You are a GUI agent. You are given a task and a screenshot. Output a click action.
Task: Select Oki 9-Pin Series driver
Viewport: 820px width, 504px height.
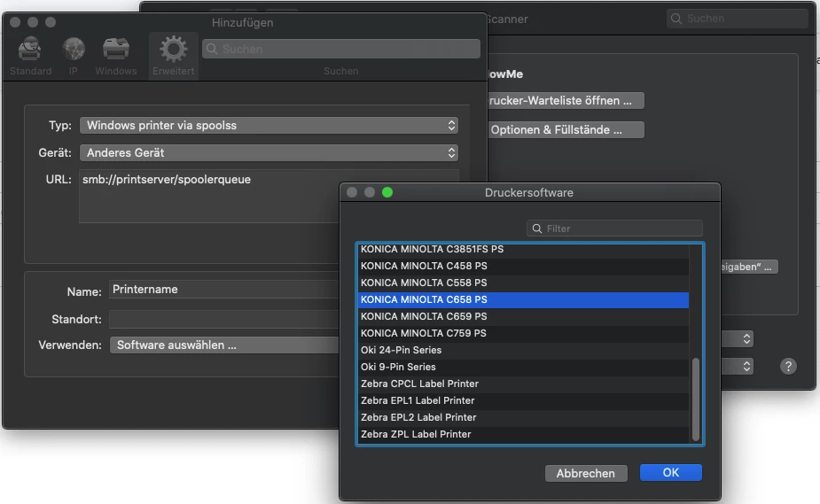(523, 367)
